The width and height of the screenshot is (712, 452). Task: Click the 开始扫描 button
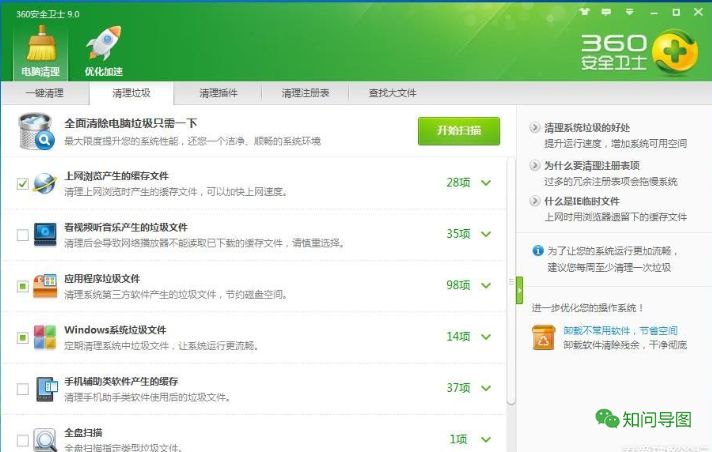[459, 131]
